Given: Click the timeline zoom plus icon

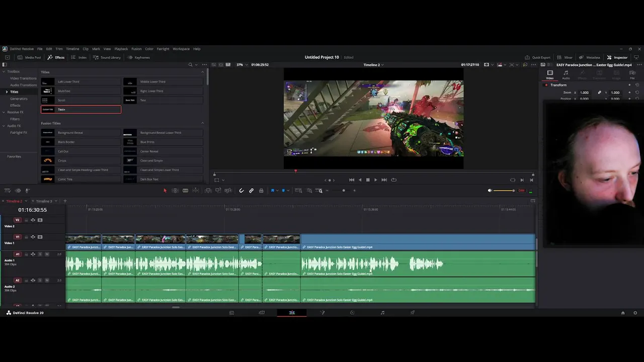Looking at the screenshot, I should coord(354,191).
